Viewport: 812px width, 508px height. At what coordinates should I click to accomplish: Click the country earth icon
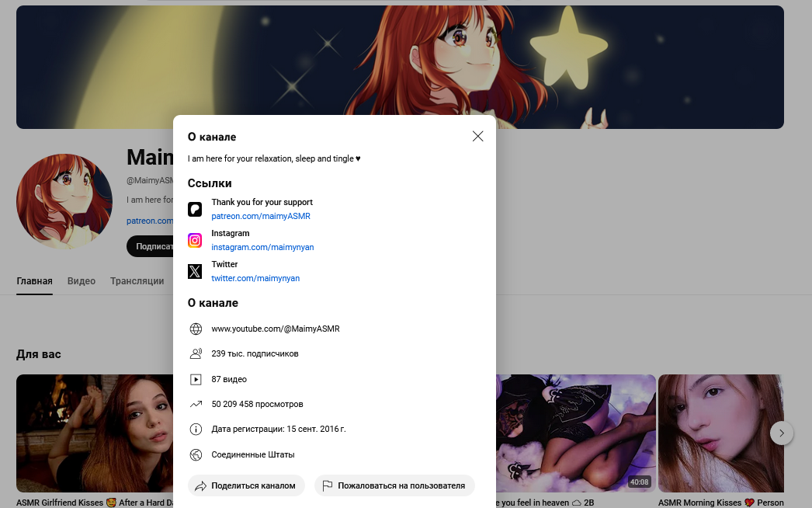click(196, 454)
